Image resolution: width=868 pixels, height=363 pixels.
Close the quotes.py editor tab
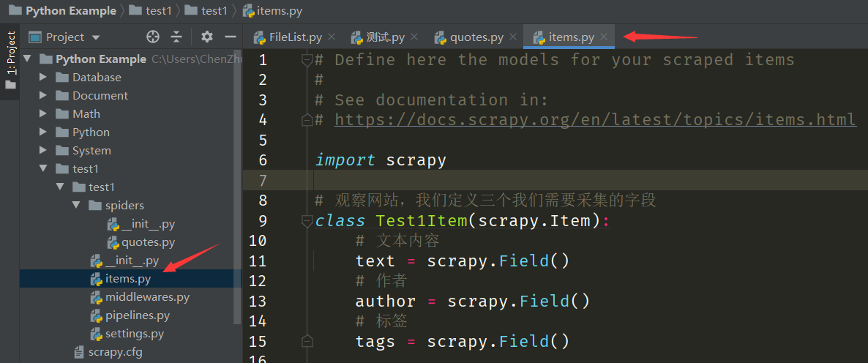click(513, 37)
